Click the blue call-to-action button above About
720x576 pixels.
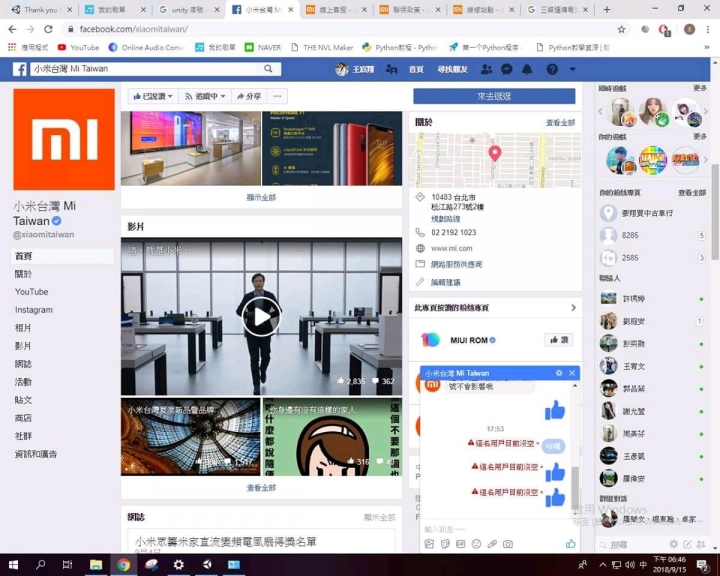tap(494, 96)
